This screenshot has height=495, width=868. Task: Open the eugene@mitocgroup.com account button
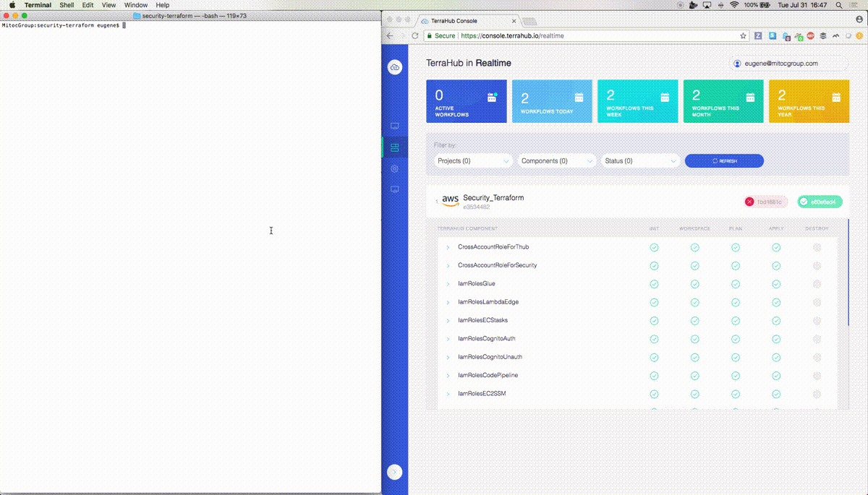(x=788, y=64)
